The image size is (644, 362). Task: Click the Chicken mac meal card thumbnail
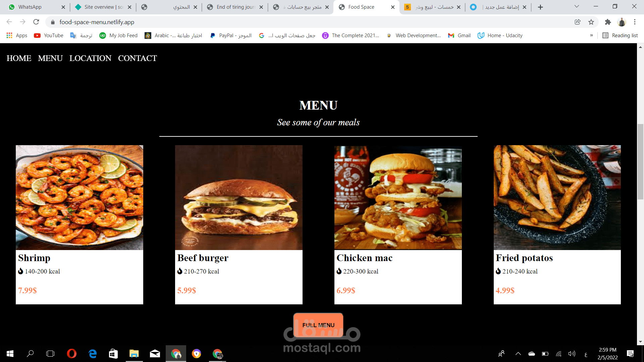398,197
